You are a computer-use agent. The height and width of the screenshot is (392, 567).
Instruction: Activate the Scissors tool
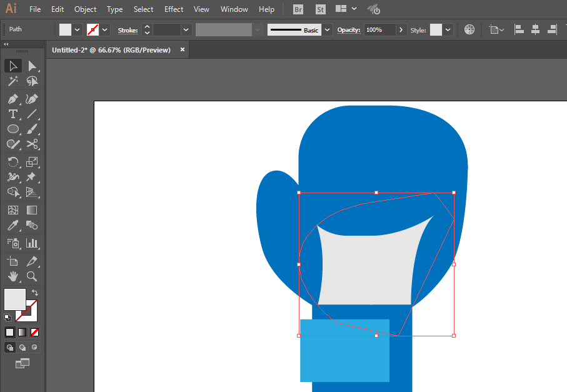(32, 144)
